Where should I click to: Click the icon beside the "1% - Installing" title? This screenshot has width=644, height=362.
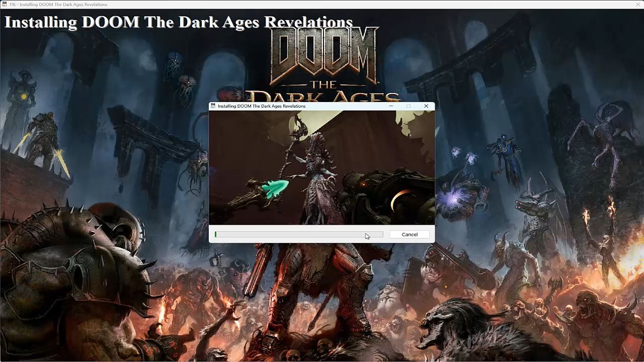(x=5, y=4)
